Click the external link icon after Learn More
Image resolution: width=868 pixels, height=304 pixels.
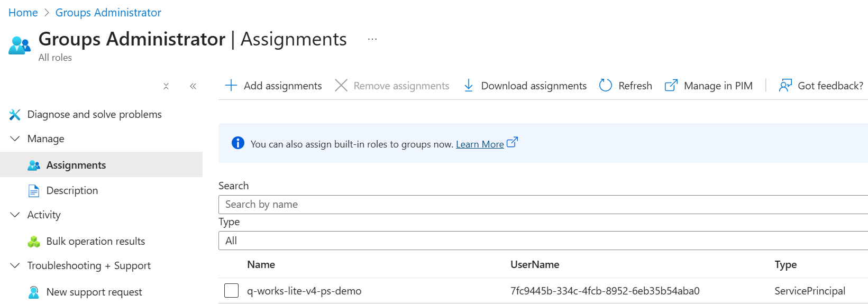[x=512, y=142]
